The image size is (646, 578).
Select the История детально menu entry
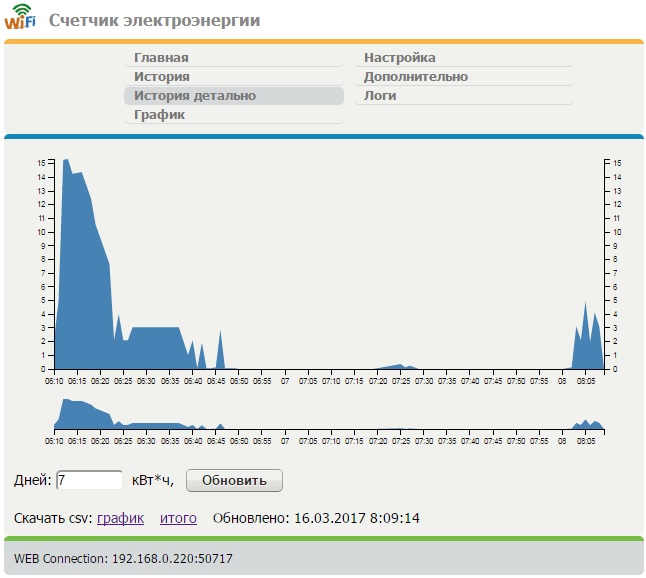[195, 96]
